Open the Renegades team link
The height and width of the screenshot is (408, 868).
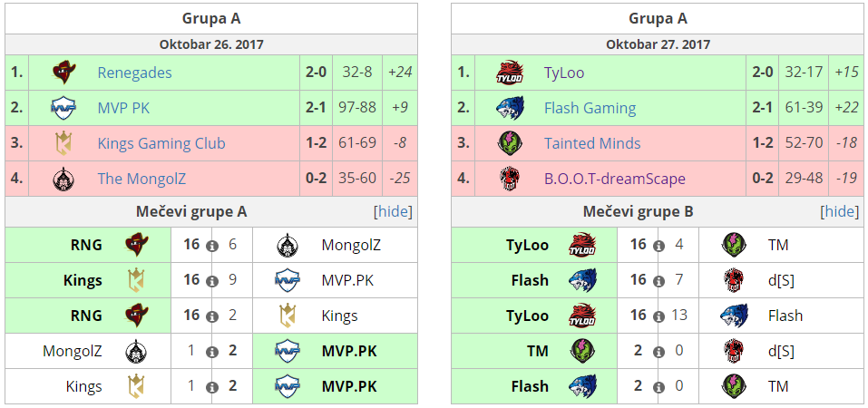point(134,73)
